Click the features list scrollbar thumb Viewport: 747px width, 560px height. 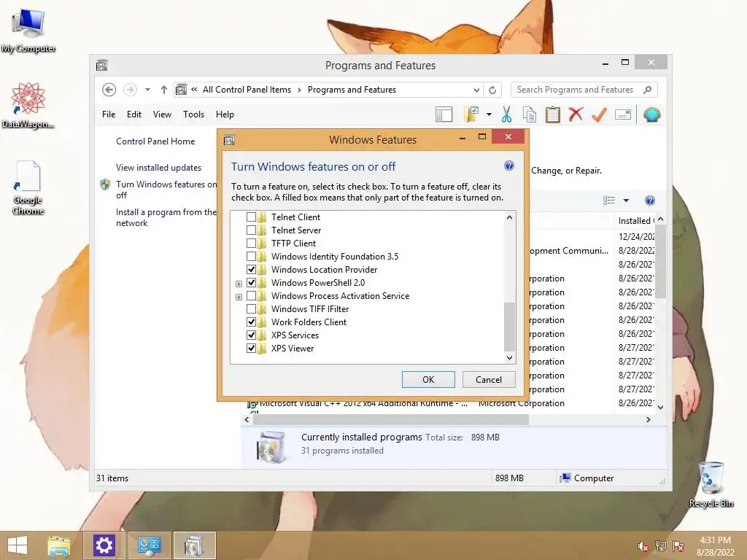509,327
